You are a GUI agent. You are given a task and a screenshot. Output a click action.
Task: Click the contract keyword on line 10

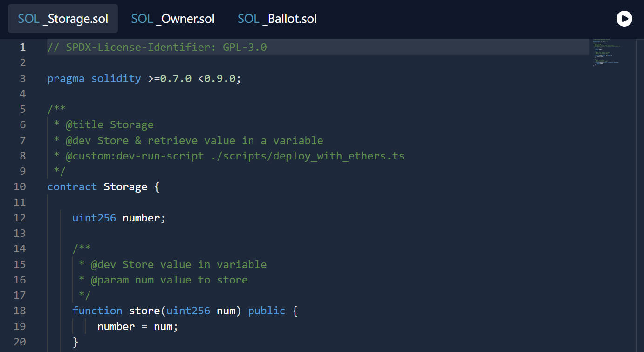click(x=72, y=187)
